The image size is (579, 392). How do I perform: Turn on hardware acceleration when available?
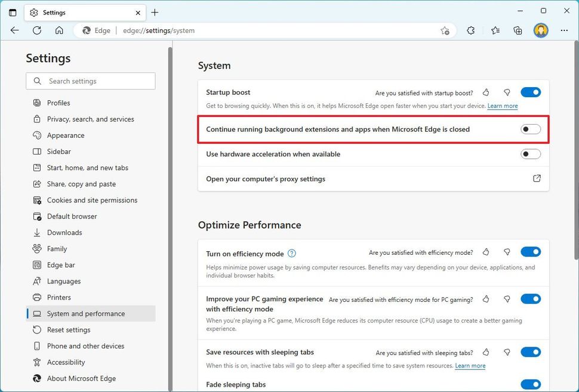(530, 154)
